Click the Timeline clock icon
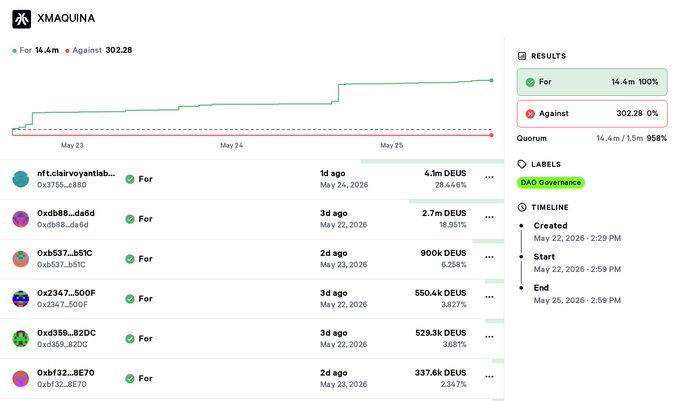The height and width of the screenshot is (401, 680). (x=522, y=207)
